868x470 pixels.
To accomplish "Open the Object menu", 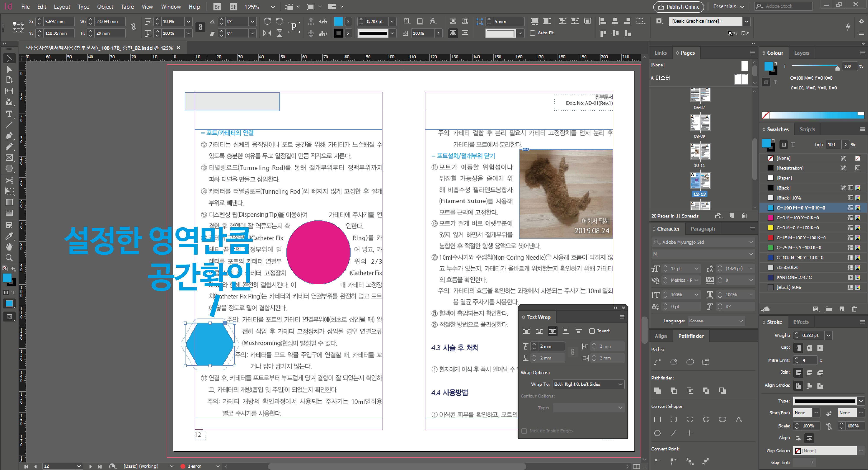I will [x=105, y=7].
